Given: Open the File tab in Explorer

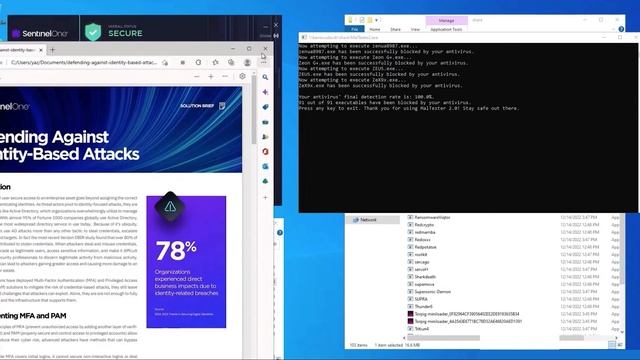Looking at the screenshot, I should (354, 29).
